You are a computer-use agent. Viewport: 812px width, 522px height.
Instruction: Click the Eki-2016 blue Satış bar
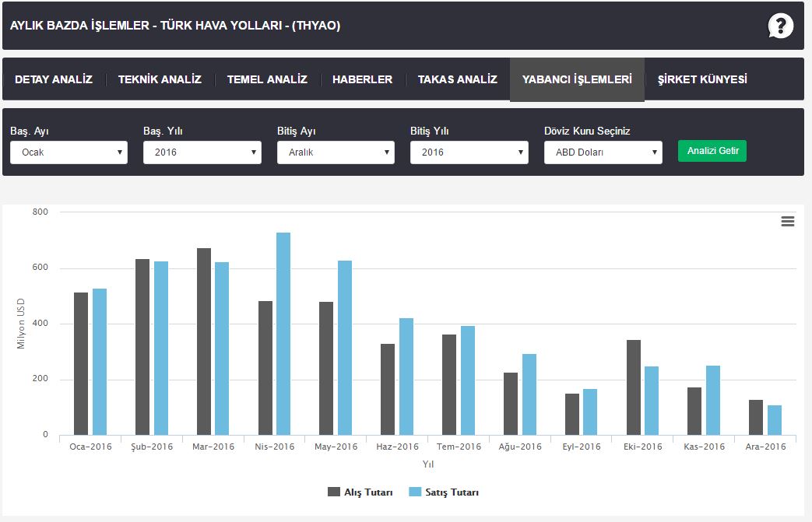[652, 401]
